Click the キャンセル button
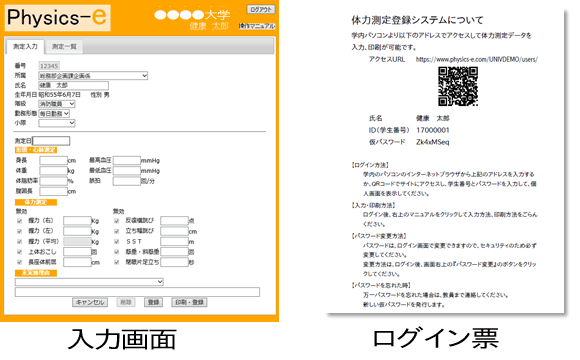 [x=90, y=302]
